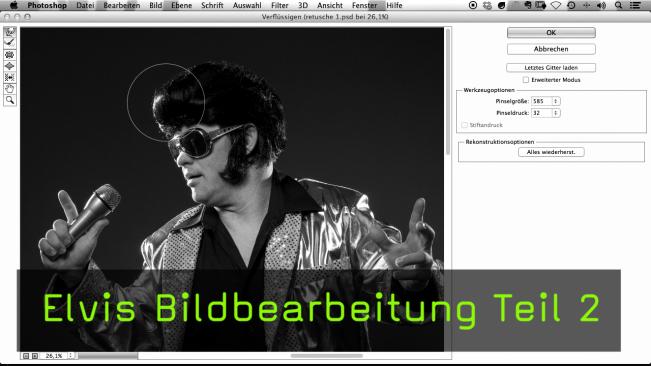Open the Schrift menu
This screenshot has width=651, height=366.
point(212,5)
